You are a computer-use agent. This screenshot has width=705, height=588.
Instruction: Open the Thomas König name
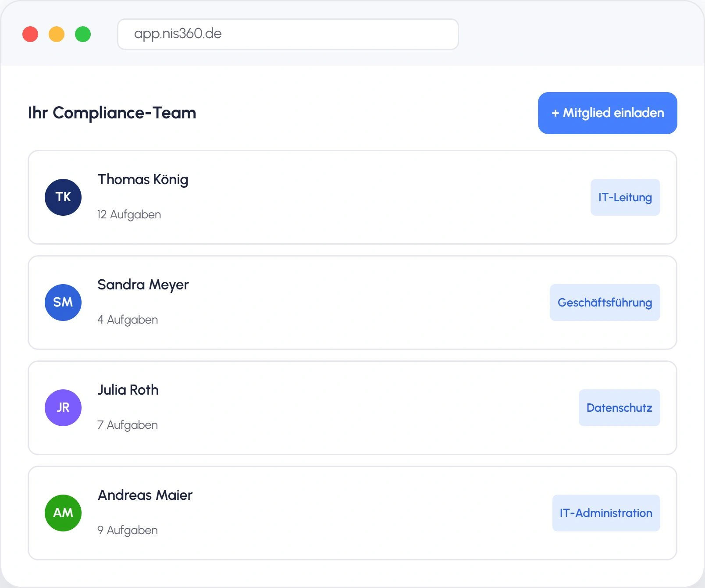[x=143, y=180]
